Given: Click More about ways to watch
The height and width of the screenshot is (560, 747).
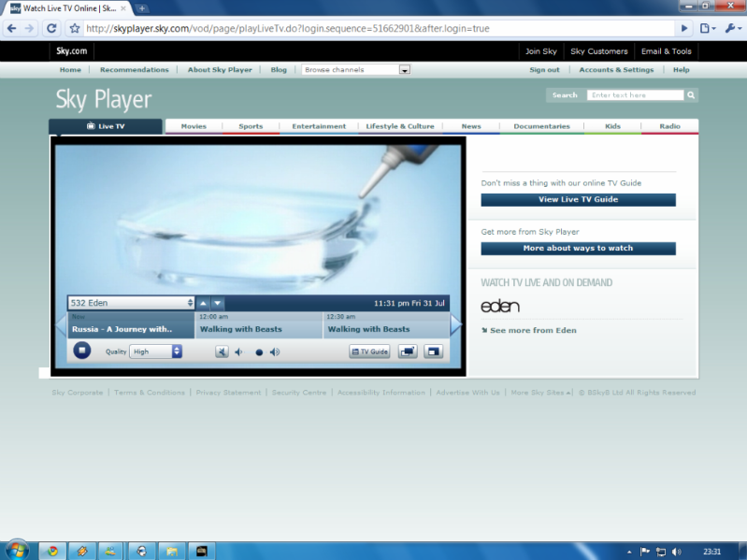Looking at the screenshot, I should click(579, 248).
